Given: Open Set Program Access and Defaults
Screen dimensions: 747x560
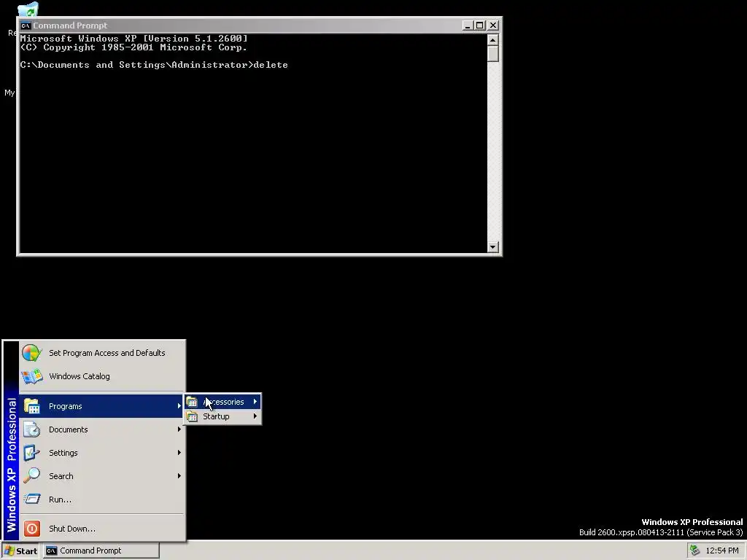Looking at the screenshot, I should 102,353.
